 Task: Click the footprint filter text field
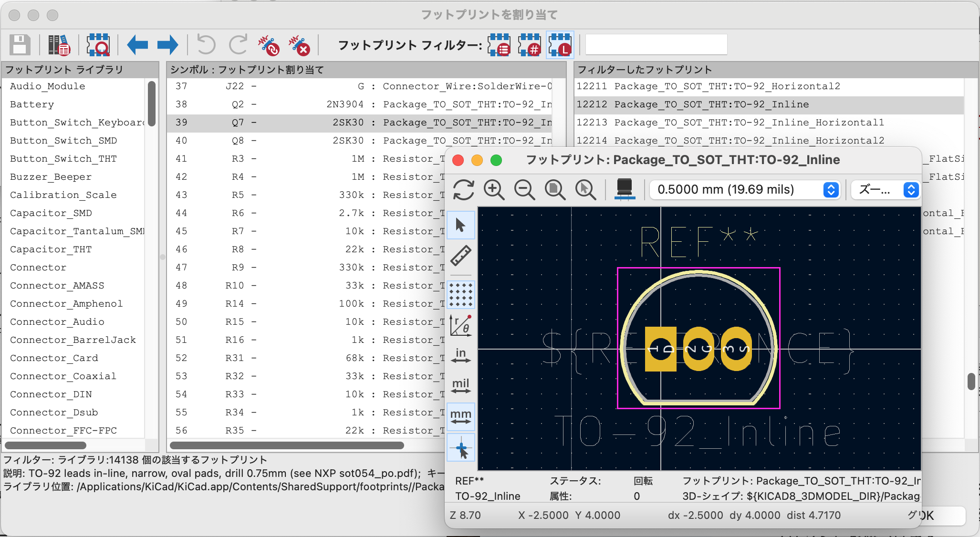click(657, 45)
